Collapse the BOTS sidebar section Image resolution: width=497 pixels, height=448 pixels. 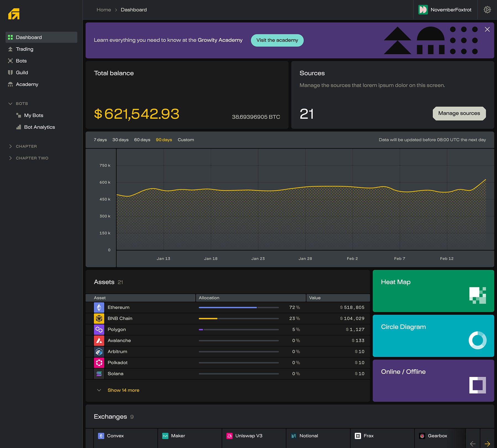click(x=10, y=104)
